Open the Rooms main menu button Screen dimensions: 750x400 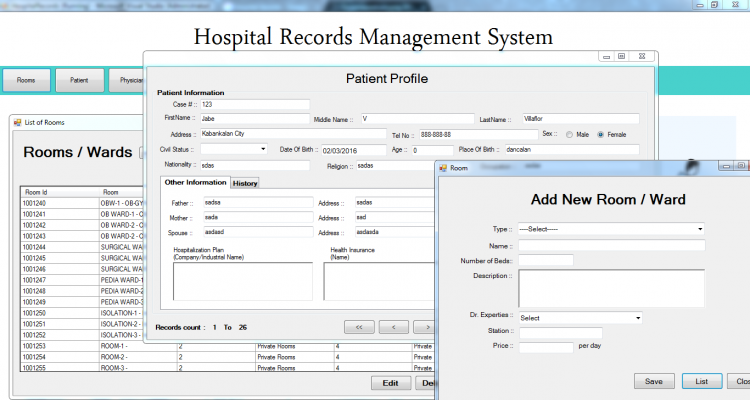[26, 80]
